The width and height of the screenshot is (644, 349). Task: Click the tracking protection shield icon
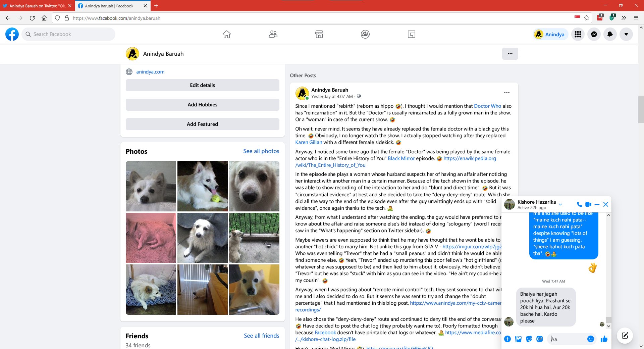(57, 18)
